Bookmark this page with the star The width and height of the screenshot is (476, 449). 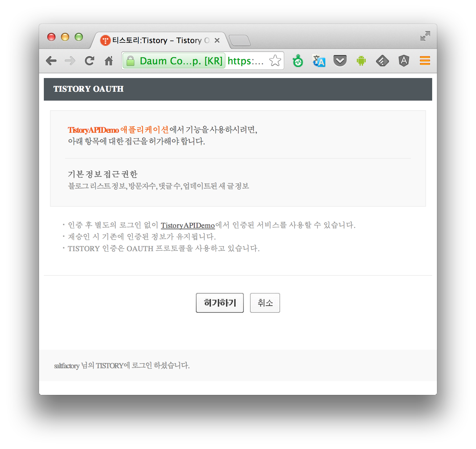point(275,61)
